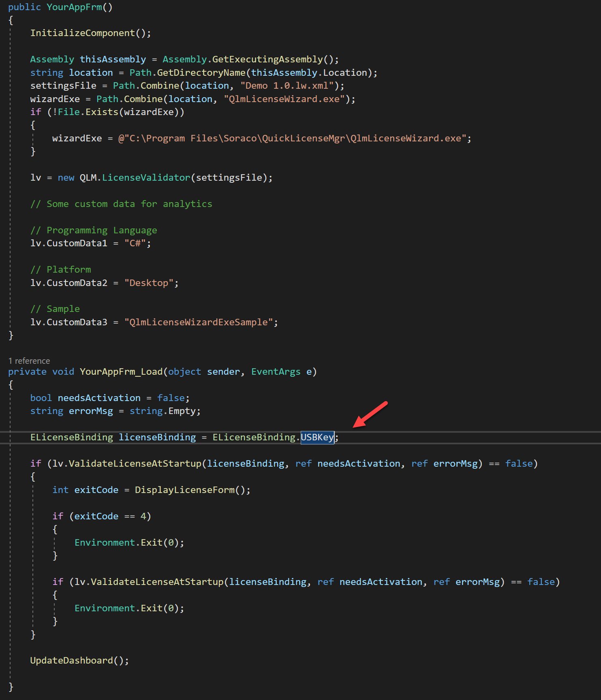Click the GetDirectoryName method name
This screenshot has width=601, height=700.
pyautogui.click(x=201, y=73)
